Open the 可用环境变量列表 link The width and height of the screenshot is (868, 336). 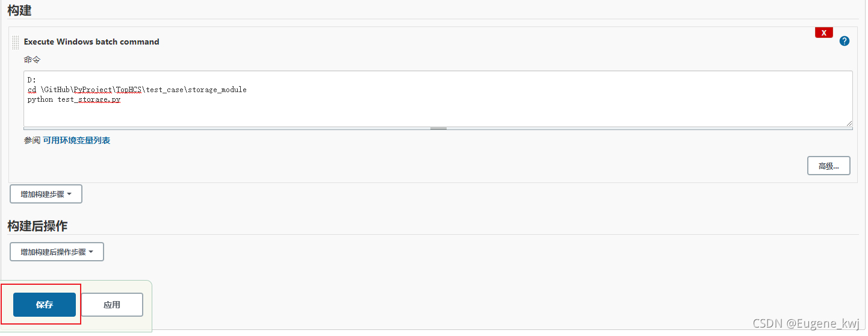[76, 140]
